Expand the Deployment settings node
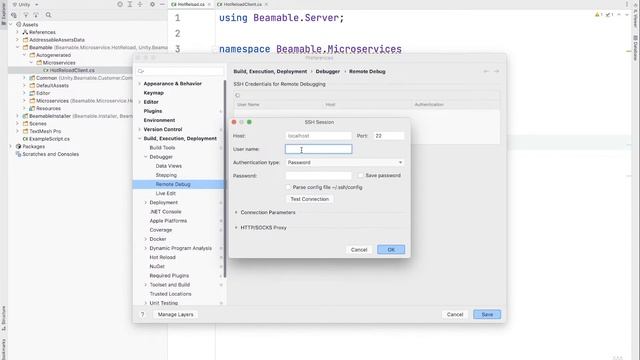This screenshot has width=640, height=360. pos(146,203)
